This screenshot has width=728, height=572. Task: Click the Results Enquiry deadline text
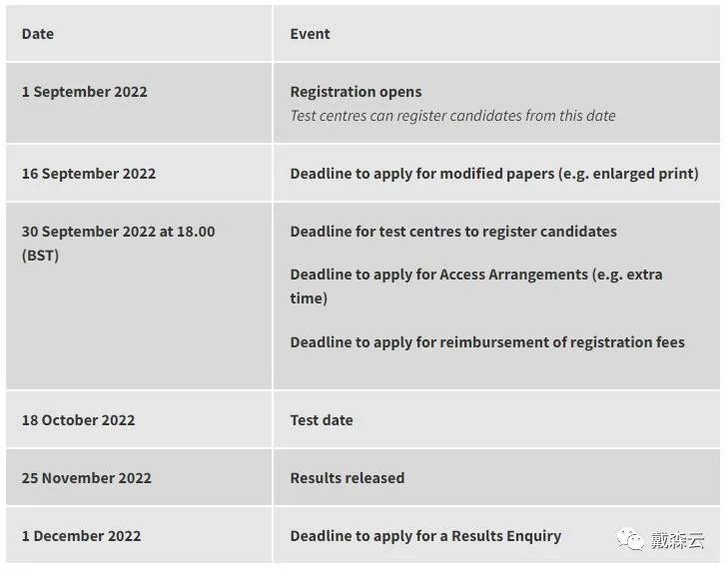[x=425, y=536]
